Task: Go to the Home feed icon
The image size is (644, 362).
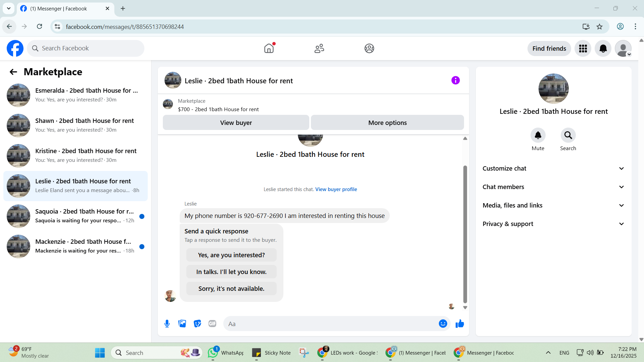Action: point(269,48)
